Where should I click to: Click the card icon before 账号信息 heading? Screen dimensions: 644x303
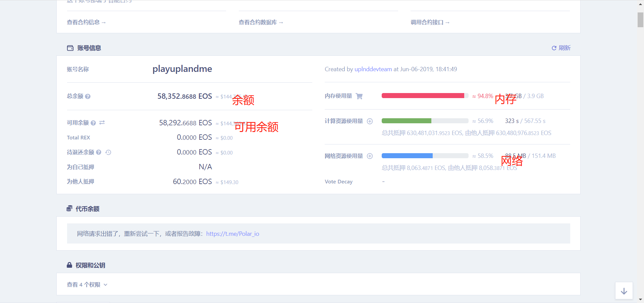tap(70, 48)
